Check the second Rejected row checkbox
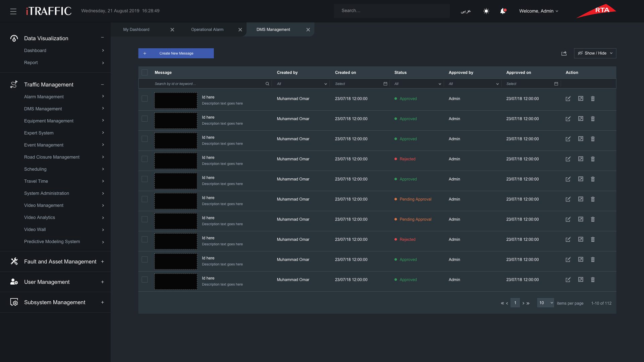 click(145, 239)
